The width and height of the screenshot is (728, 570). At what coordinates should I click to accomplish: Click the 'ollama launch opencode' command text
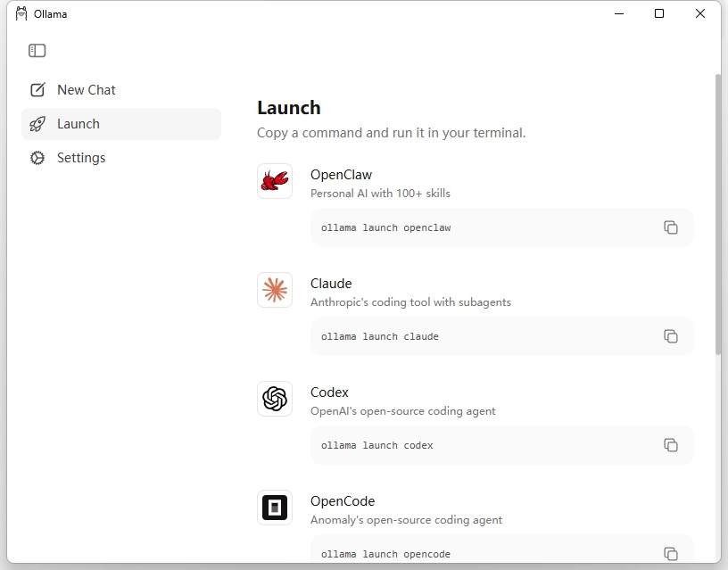pos(385,554)
